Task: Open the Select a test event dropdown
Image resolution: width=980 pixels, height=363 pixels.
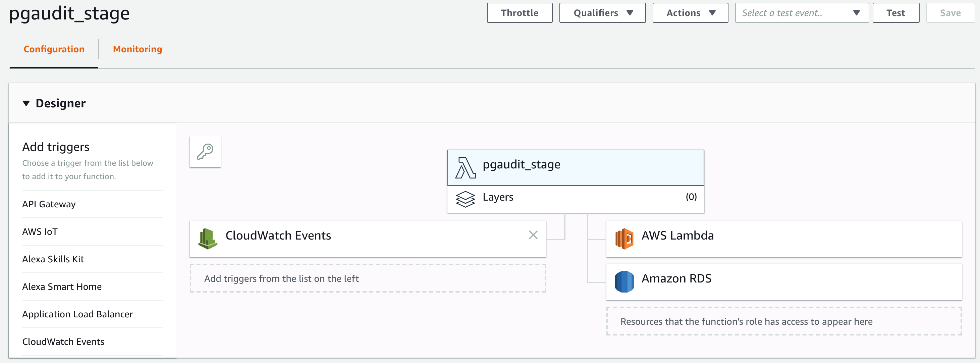Action: (802, 13)
